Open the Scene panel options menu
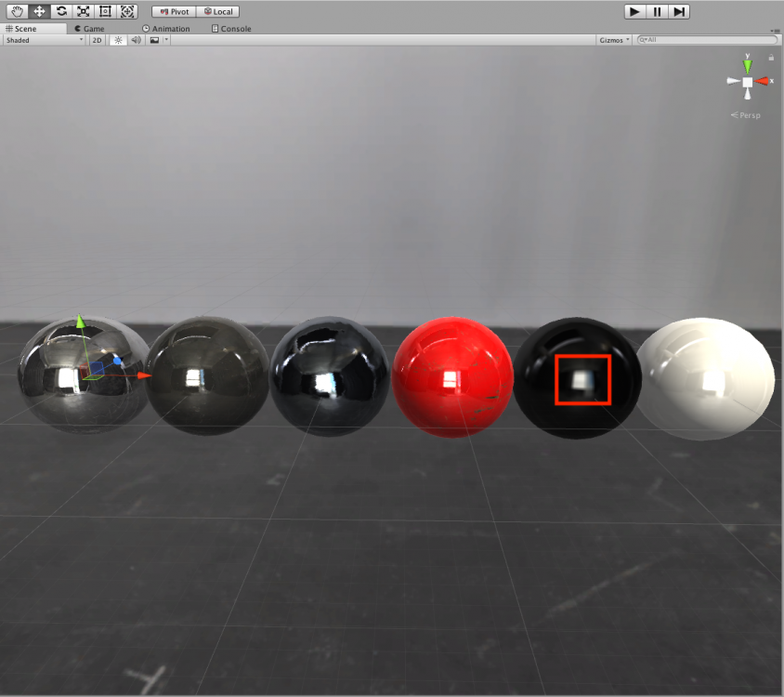The width and height of the screenshot is (784, 697). [777, 31]
